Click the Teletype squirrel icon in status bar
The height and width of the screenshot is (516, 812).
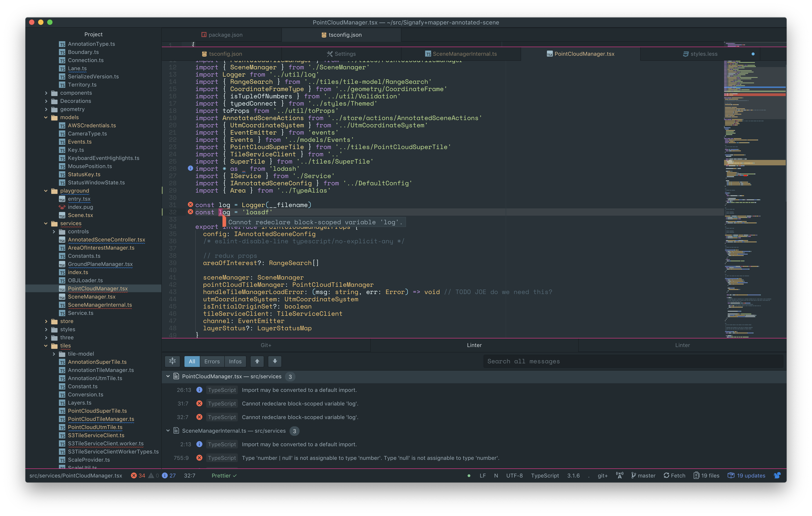point(777,475)
